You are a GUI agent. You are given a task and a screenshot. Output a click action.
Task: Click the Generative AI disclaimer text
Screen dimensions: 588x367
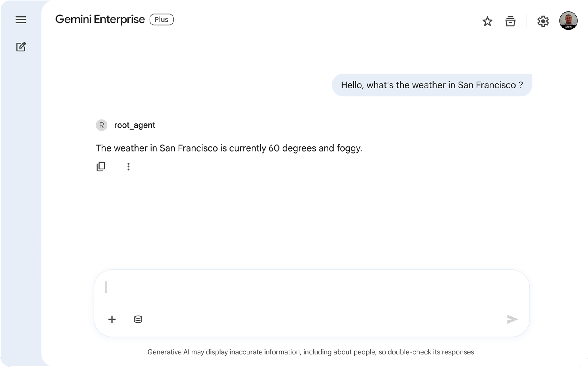[312, 352]
